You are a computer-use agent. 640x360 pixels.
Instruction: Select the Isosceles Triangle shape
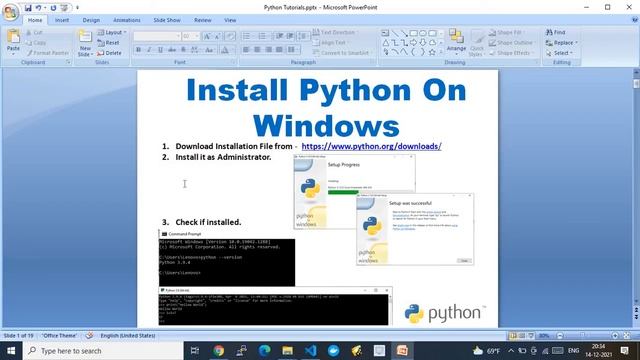(x=385, y=42)
